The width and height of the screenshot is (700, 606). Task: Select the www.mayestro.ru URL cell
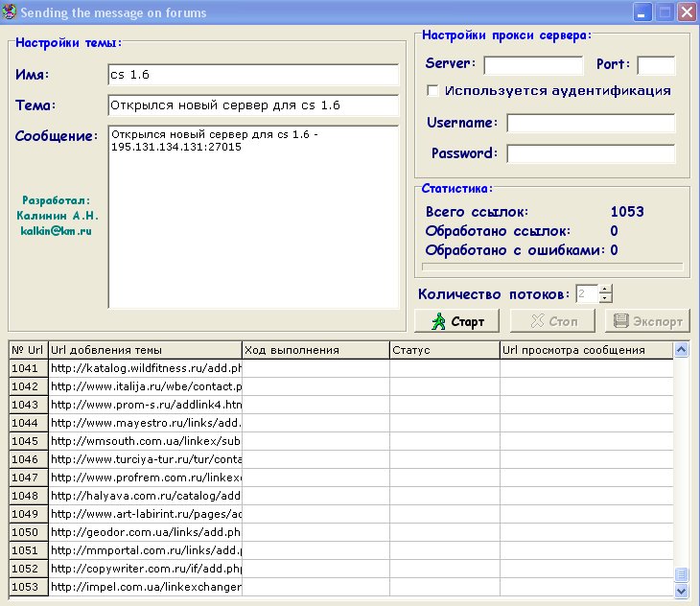pos(145,424)
